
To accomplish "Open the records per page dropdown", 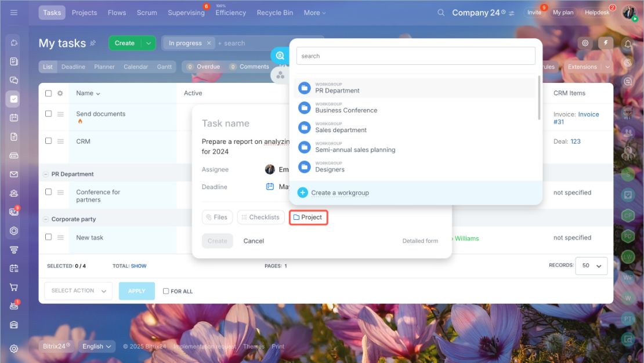I will tap(591, 266).
